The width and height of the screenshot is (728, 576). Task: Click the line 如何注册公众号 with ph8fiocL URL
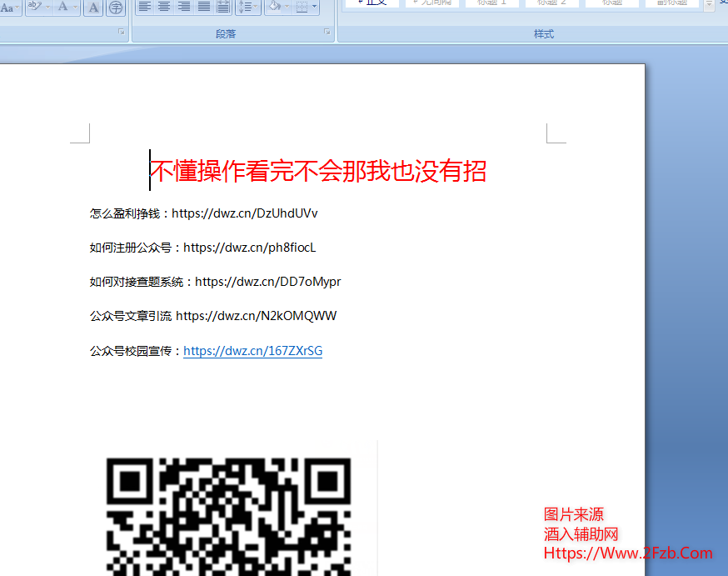[202, 248]
